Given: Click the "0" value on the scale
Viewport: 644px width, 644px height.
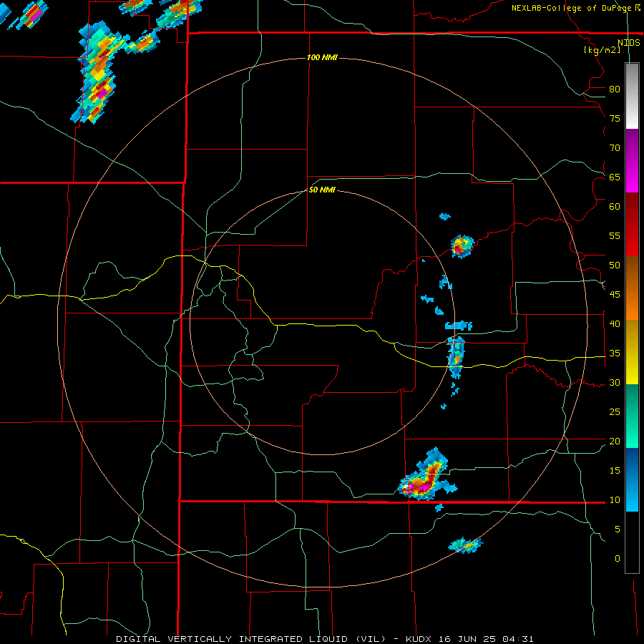Looking at the screenshot, I should 618,559.
